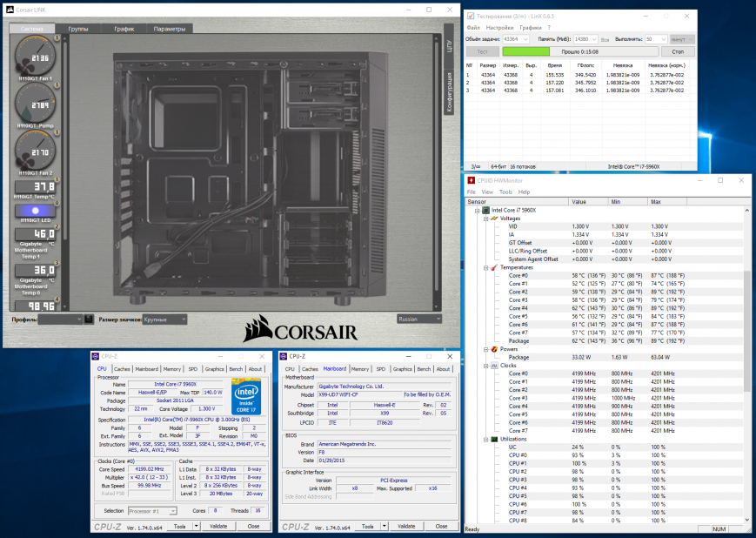Click the Temperatures category thermometer icon

pos(494,267)
